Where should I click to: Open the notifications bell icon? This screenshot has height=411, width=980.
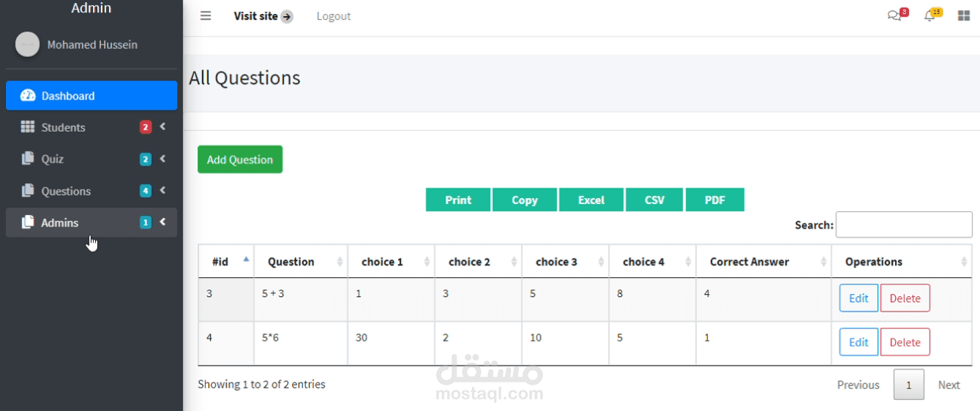click(x=929, y=16)
